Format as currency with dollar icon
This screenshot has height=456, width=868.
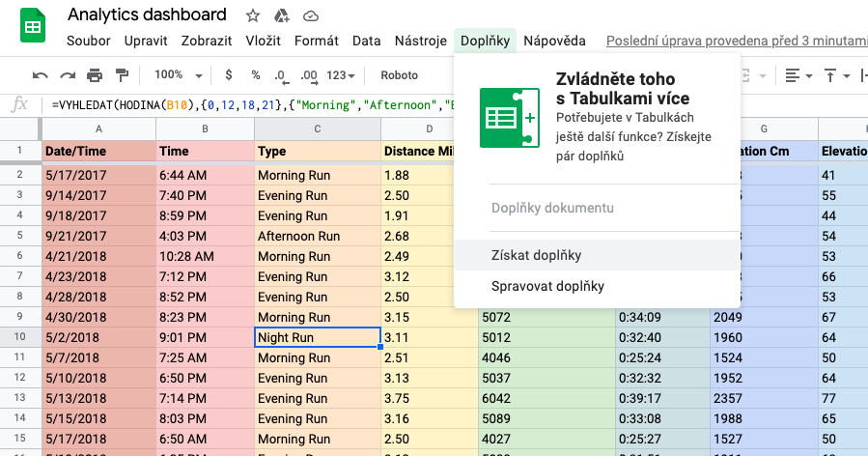228,75
